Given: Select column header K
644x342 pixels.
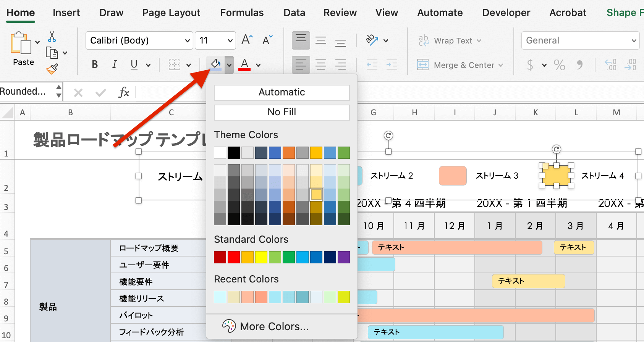Looking at the screenshot, I should pos(536,113).
